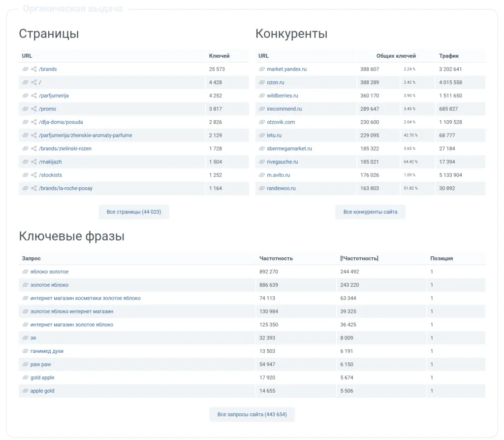Click the link icon beside randewoo.ru
The image size is (504, 440).
tap(262, 188)
